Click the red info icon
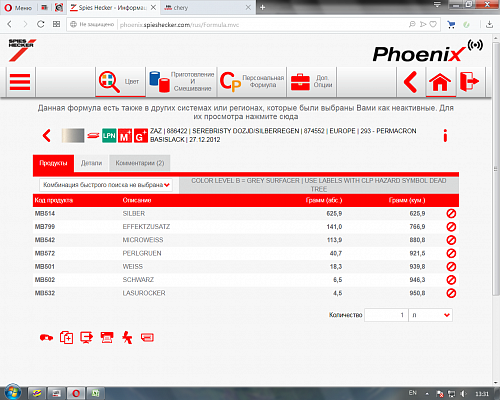The width and height of the screenshot is (500, 400). pyautogui.click(x=445, y=136)
